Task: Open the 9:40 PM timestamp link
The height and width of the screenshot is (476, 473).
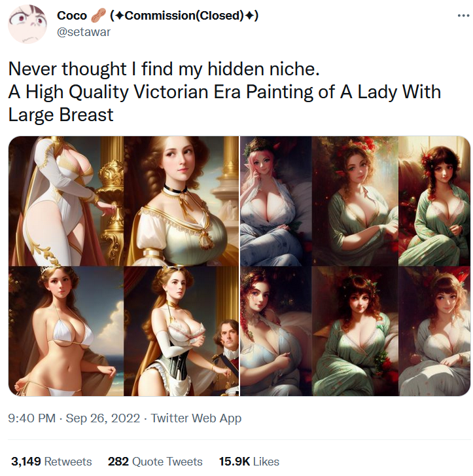Action: point(32,418)
